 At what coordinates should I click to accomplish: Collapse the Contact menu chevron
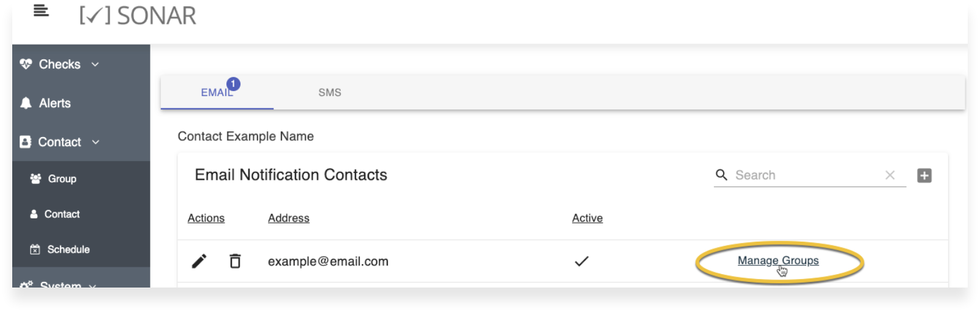pos(95,142)
